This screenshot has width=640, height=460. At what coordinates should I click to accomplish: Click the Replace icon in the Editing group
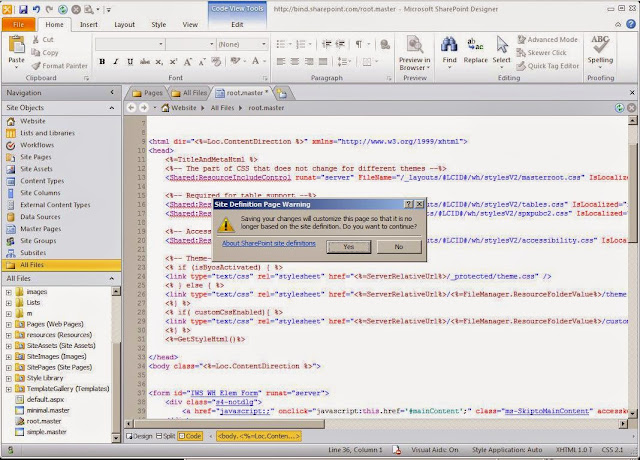click(476, 45)
